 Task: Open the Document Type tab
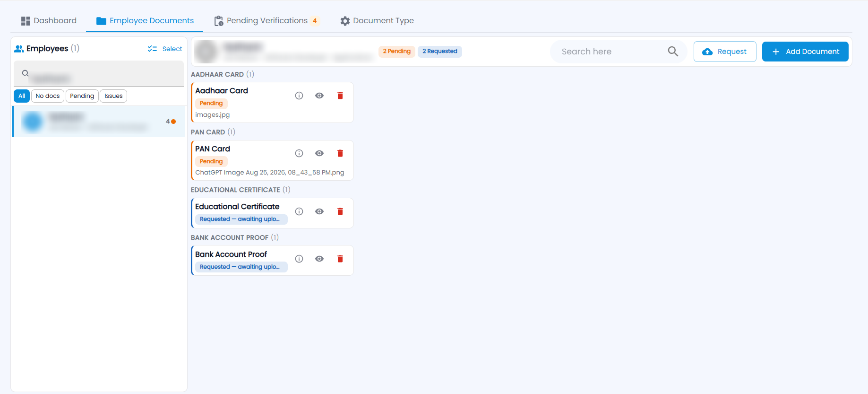(x=377, y=21)
